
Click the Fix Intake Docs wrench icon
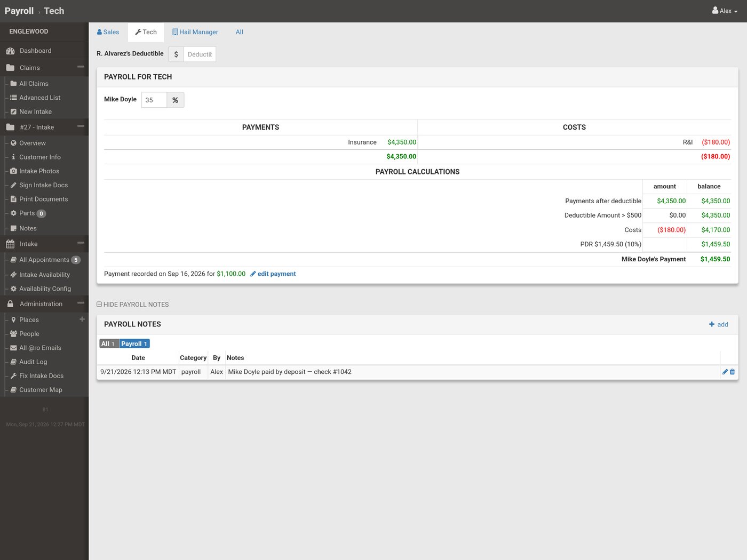tap(13, 375)
